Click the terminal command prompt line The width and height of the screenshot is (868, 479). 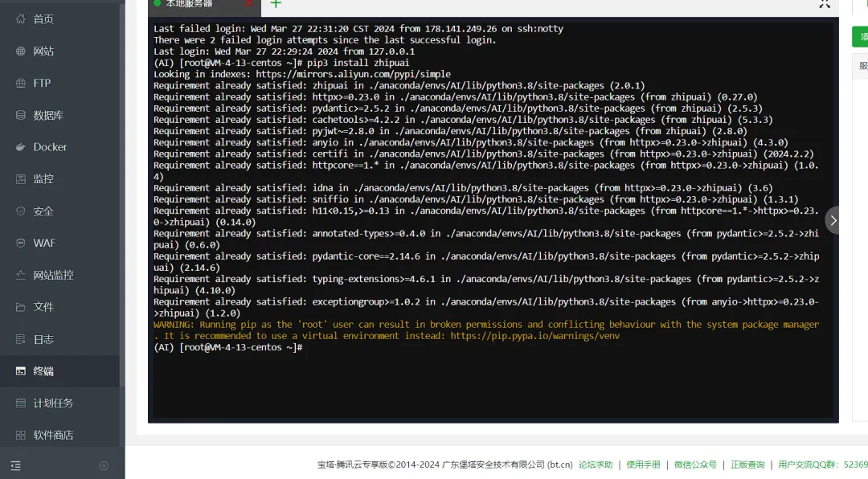tap(228, 347)
